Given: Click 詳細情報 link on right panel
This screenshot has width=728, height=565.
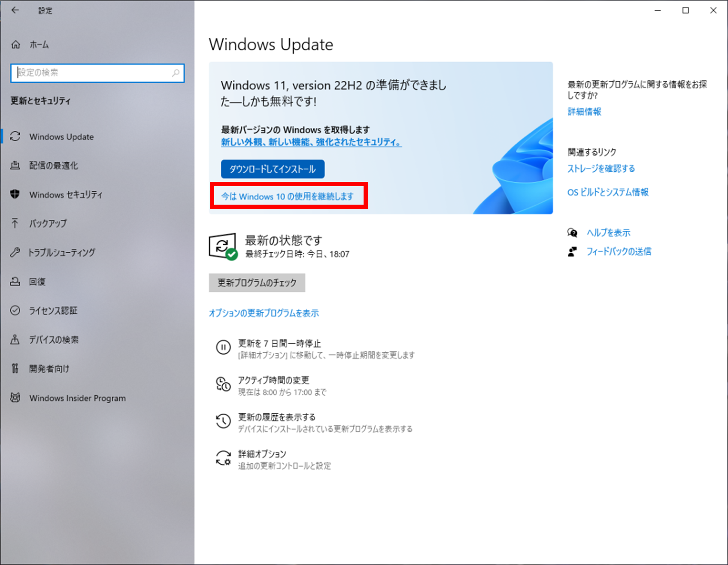Looking at the screenshot, I should pyautogui.click(x=584, y=112).
